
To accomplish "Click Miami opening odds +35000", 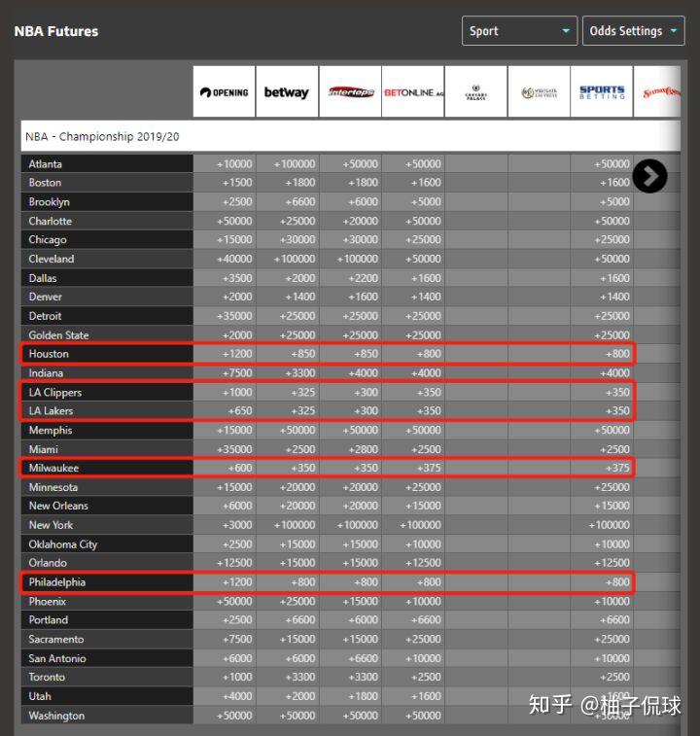I will (234, 449).
